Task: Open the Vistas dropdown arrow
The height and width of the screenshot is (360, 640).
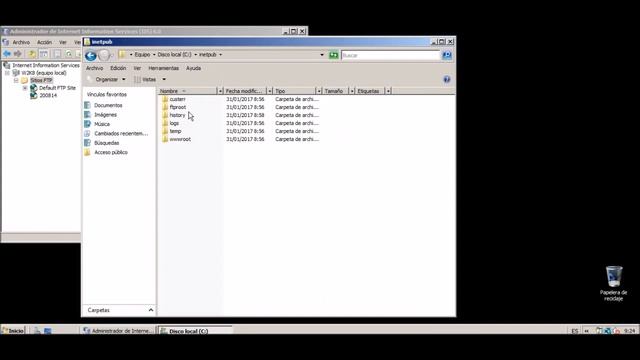Action: pyautogui.click(x=164, y=80)
